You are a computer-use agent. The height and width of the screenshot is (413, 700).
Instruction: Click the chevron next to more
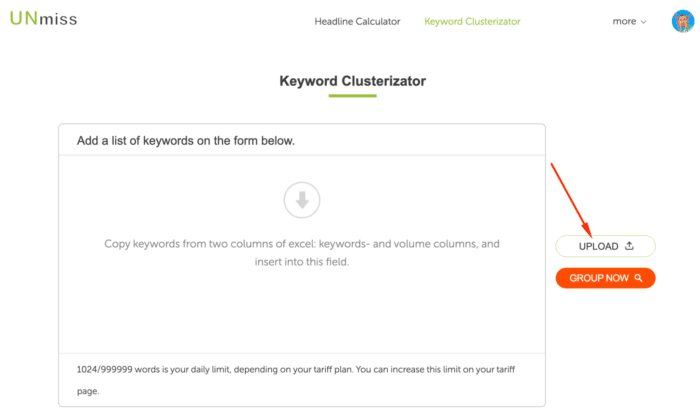click(643, 22)
